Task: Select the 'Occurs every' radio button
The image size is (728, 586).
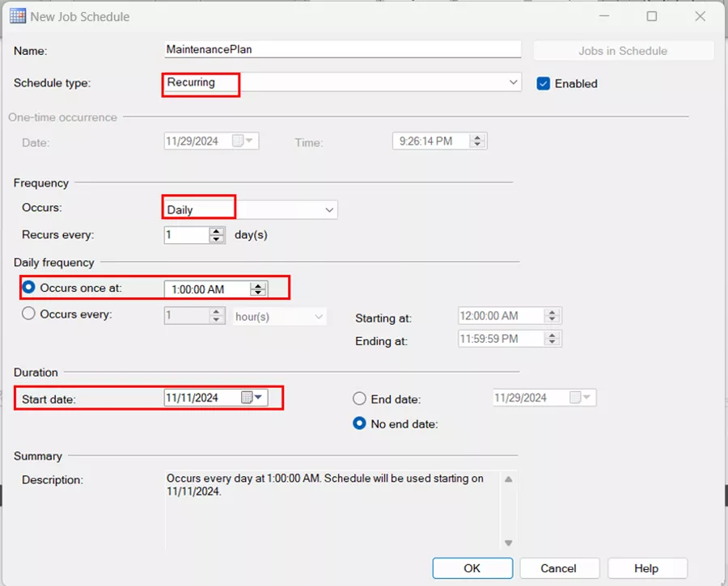Action: pyautogui.click(x=29, y=314)
